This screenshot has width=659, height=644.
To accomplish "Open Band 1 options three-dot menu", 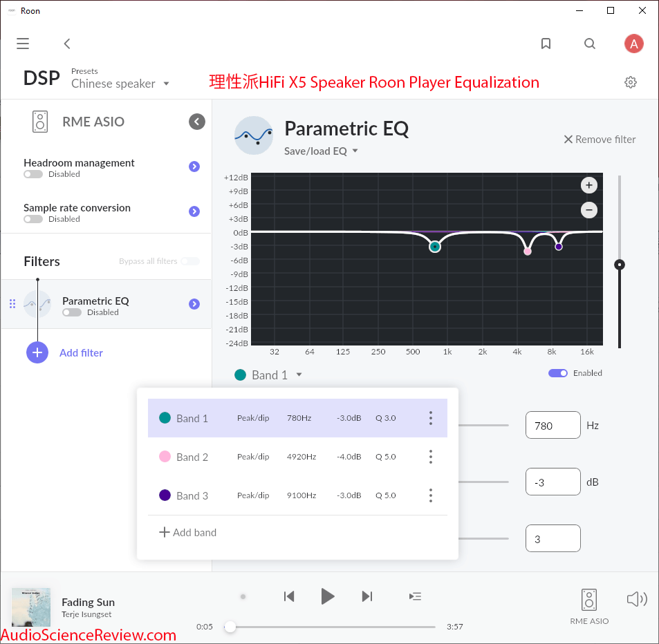I will (x=430, y=418).
